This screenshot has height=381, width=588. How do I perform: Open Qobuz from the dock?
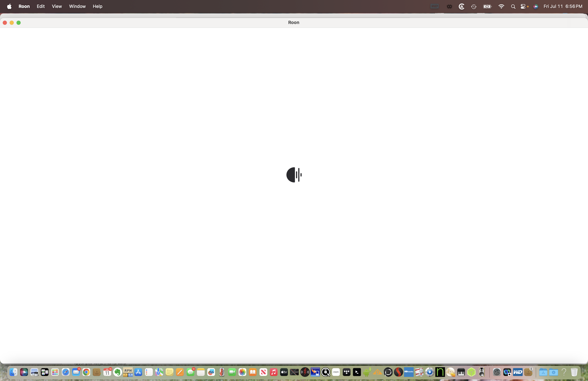(326, 372)
